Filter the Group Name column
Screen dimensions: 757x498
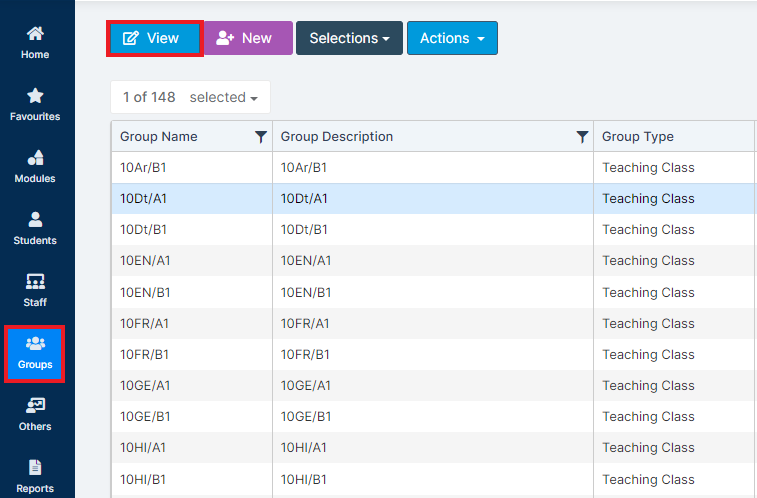[261, 137]
